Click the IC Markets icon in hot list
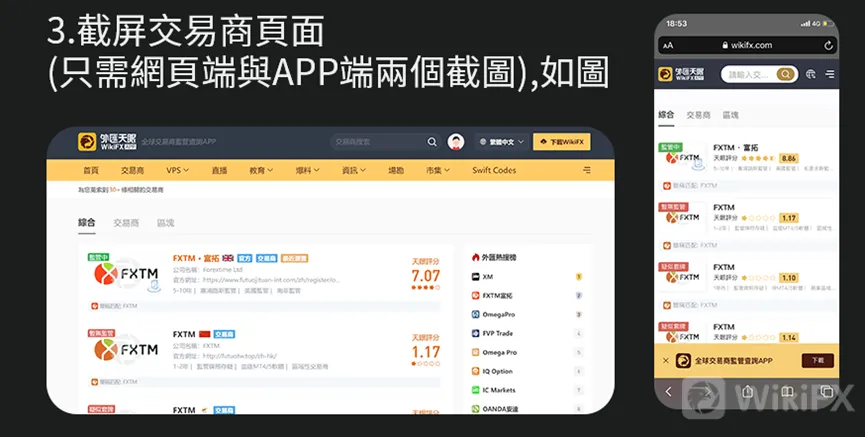865x437 pixels. click(476, 390)
